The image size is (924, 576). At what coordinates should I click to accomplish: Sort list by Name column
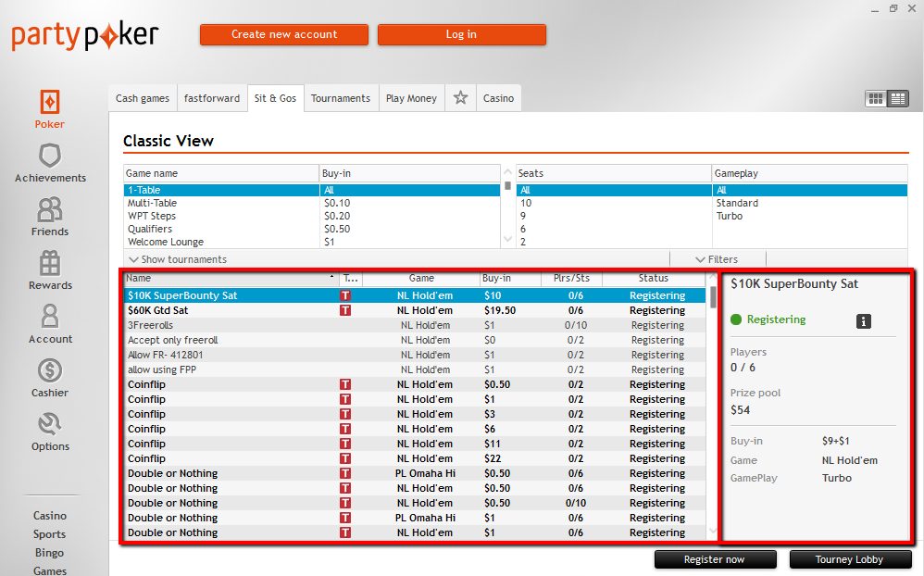[x=231, y=278]
